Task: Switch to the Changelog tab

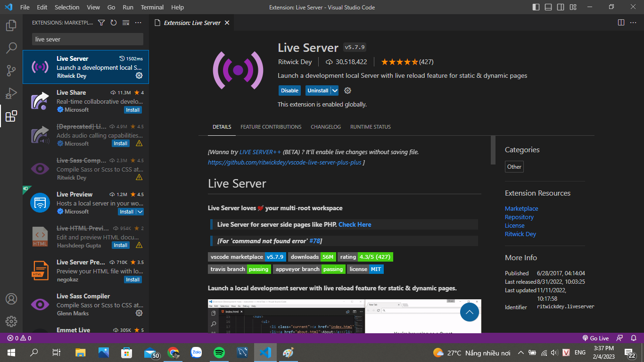Action: coord(326,127)
